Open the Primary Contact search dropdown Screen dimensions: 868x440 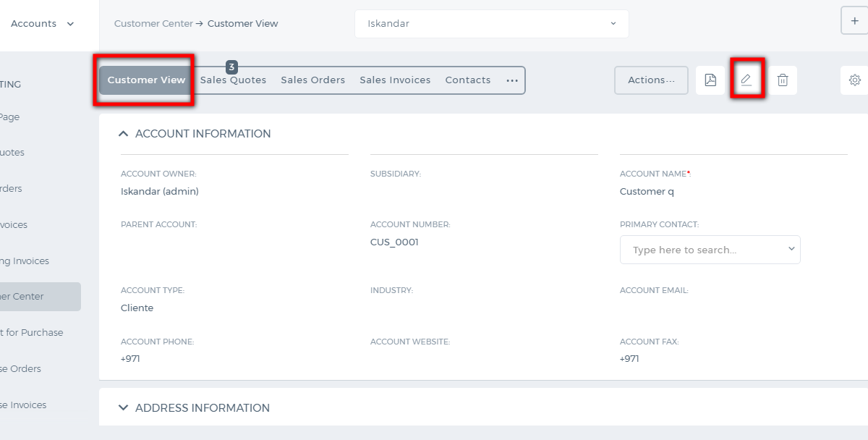coord(710,250)
